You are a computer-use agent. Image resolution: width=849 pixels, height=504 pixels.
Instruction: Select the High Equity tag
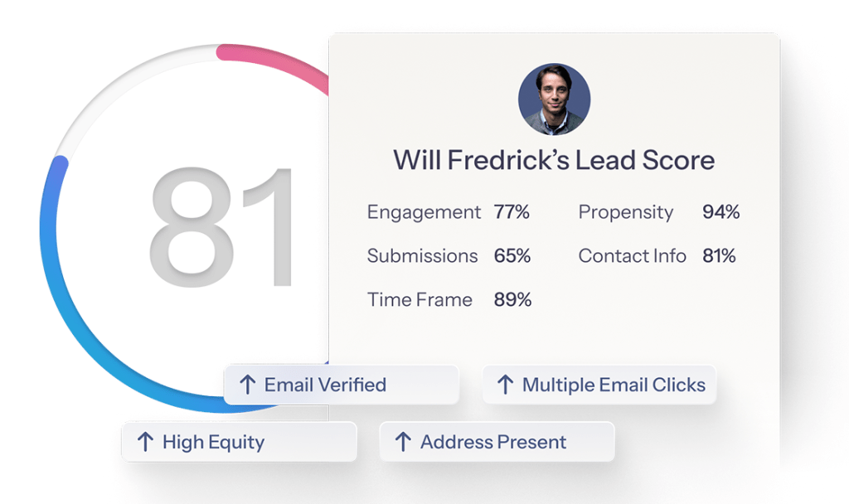pyautogui.click(x=239, y=442)
